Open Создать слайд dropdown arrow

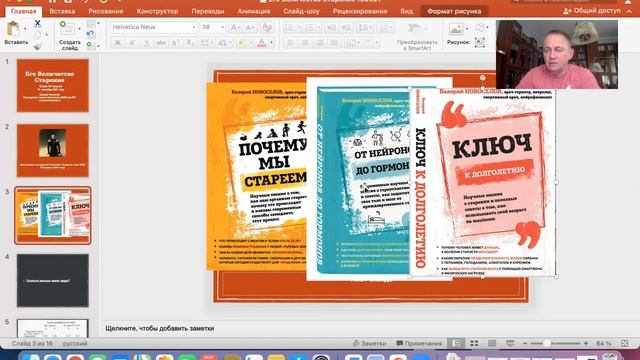pyautogui.click(x=79, y=29)
